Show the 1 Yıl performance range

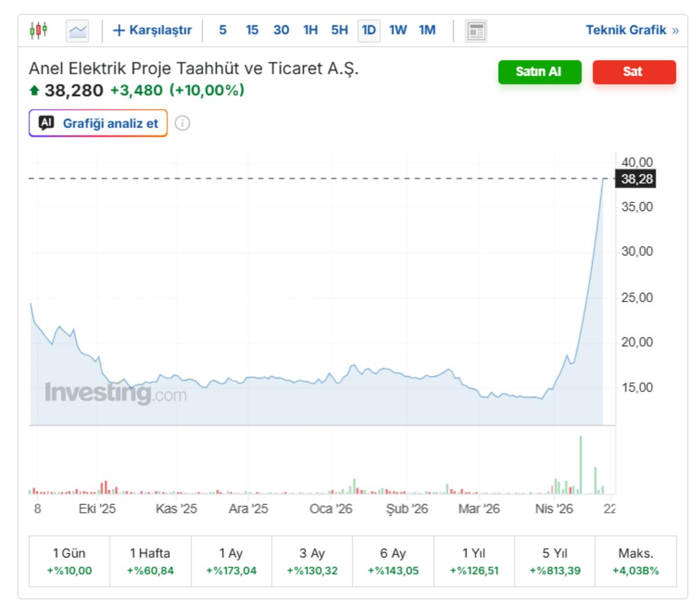point(474,561)
